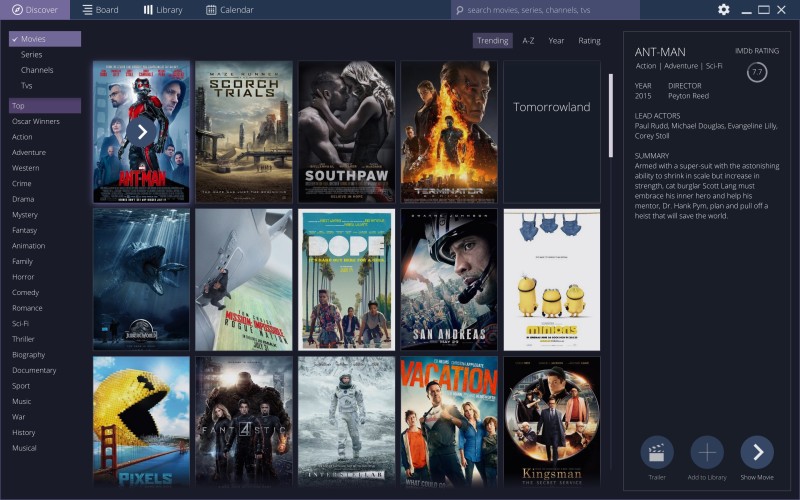Image resolution: width=800 pixels, height=500 pixels.
Task: Filter by Biography genre
Action: point(29,355)
